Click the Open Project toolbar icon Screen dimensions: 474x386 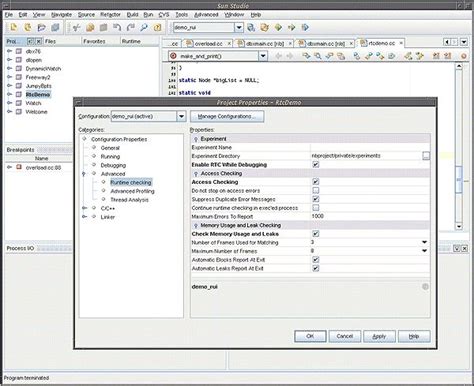[x=42, y=27]
